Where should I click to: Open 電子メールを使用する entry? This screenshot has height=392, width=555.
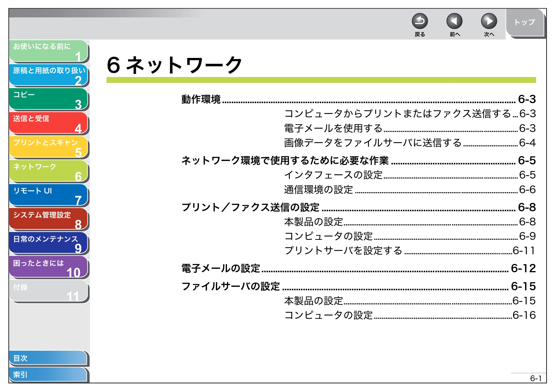tap(410, 128)
